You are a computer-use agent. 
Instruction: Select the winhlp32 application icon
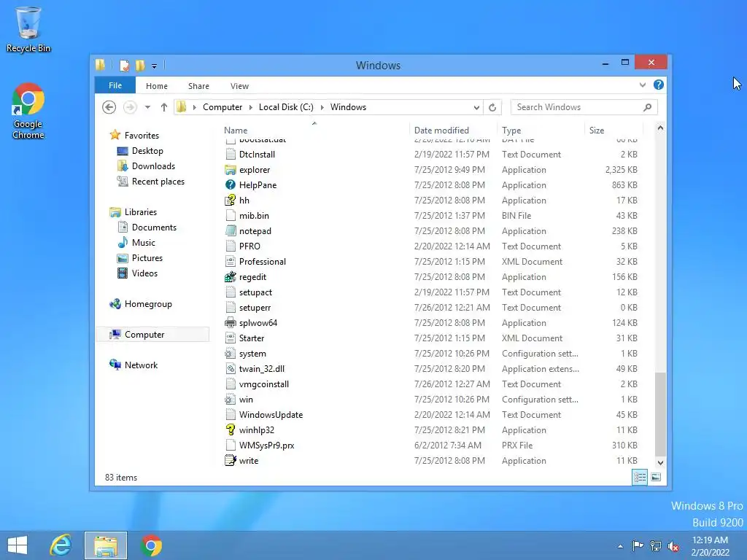[x=230, y=430]
